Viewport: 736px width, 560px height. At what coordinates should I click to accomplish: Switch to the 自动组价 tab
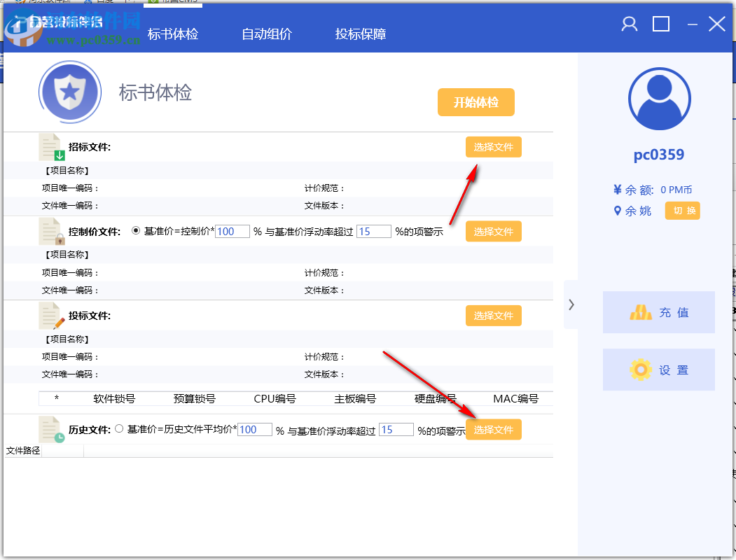coord(267,32)
